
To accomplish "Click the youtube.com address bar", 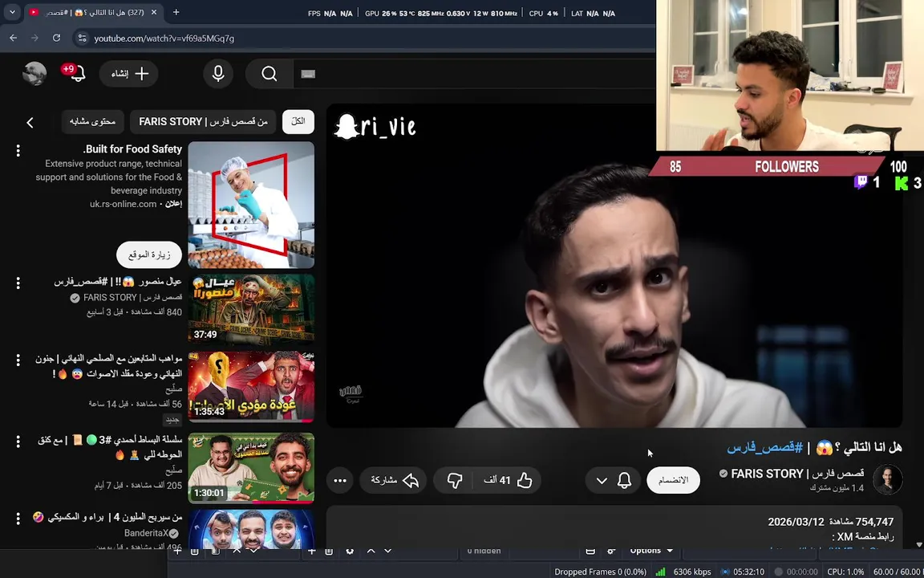I will (164, 39).
